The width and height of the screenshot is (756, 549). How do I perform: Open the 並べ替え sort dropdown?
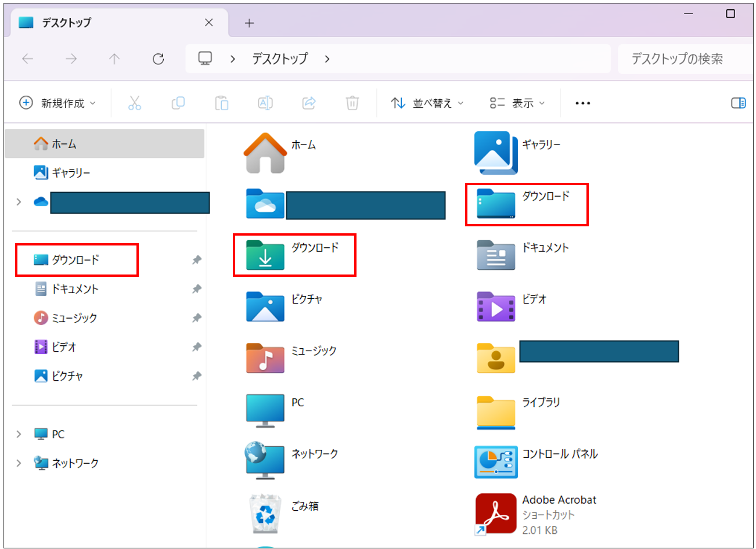427,103
